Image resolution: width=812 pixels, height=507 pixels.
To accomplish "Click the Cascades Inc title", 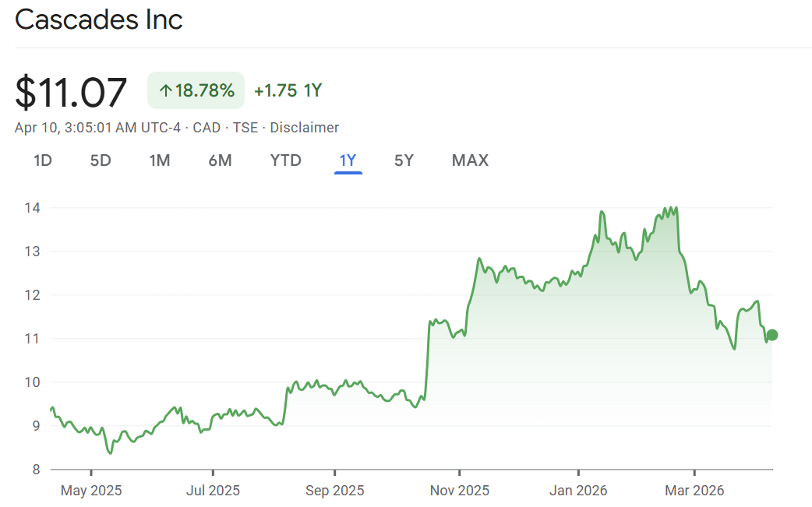I will point(99,19).
